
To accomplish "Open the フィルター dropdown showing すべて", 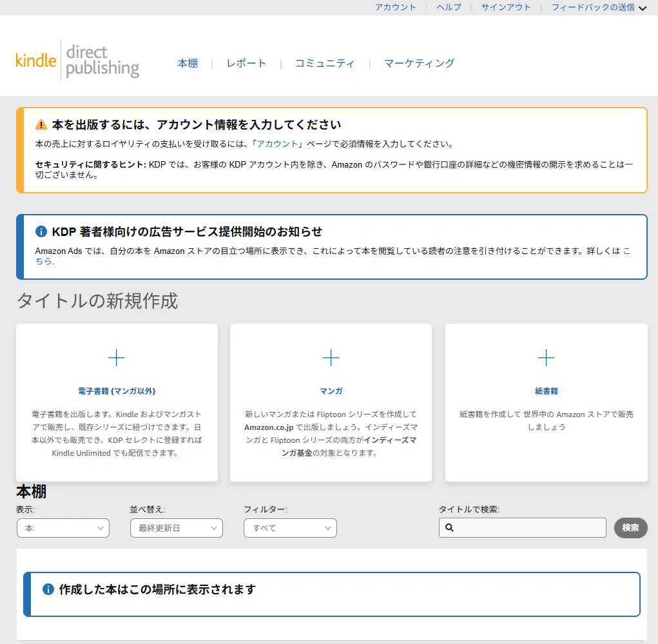I will click(290, 528).
